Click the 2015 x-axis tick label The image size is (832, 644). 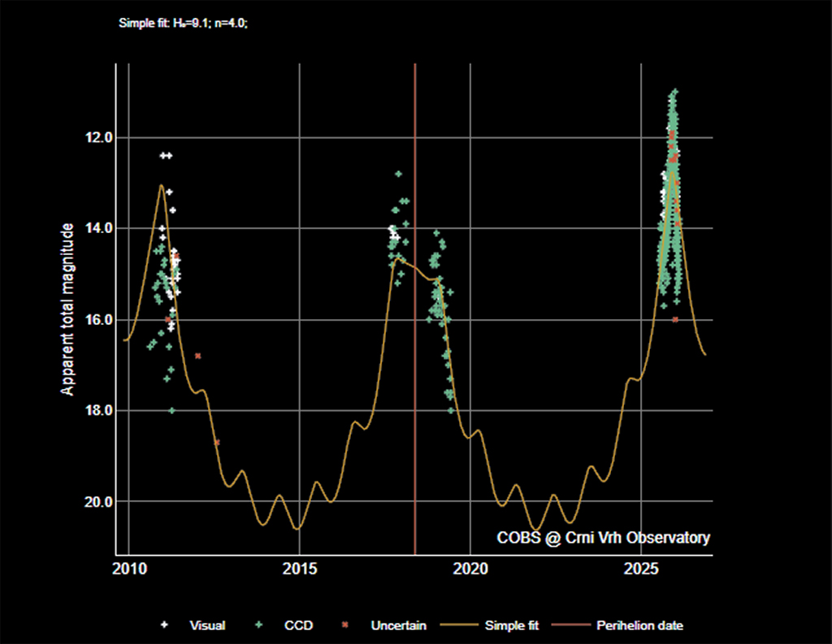[x=301, y=566]
